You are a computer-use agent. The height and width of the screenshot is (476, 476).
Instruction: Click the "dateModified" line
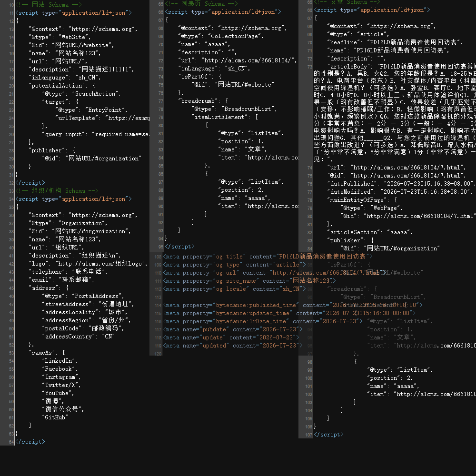point(400,192)
